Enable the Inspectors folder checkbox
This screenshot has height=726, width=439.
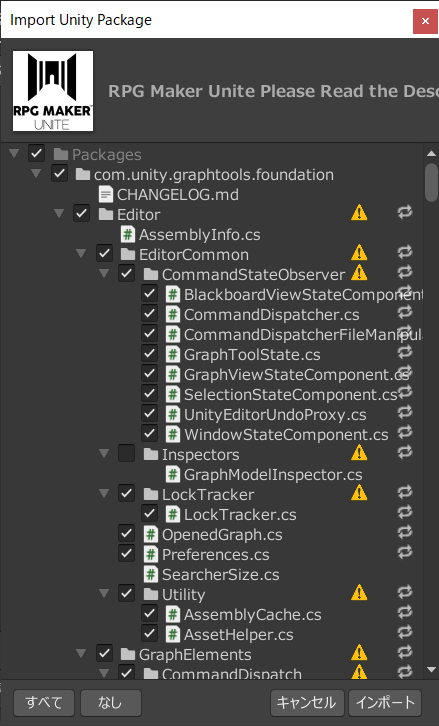(x=126, y=454)
